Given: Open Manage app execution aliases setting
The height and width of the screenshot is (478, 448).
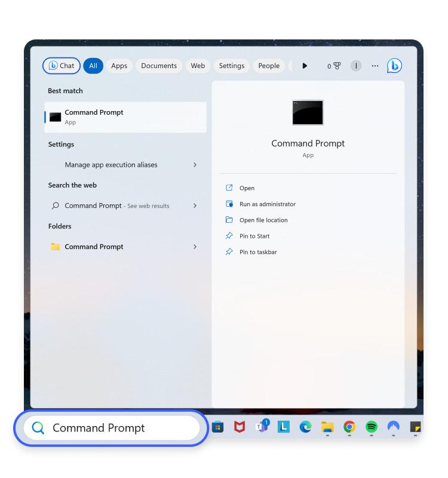Looking at the screenshot, I should coord(125,165).
